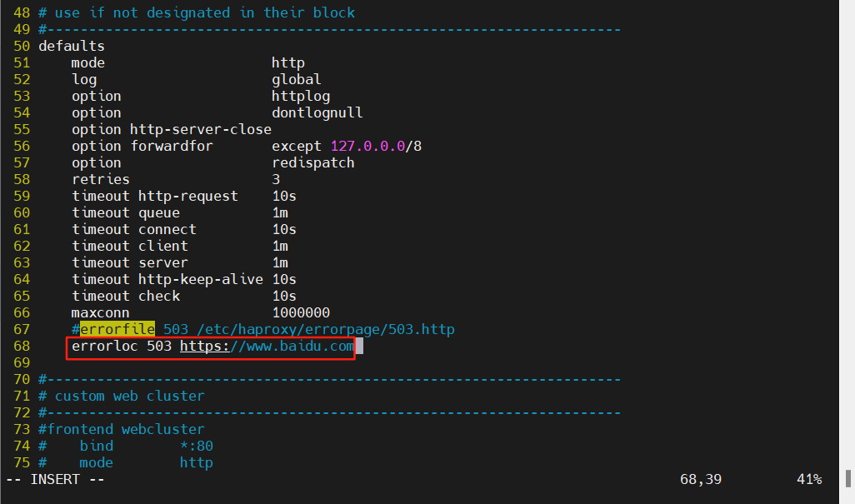Click '10s' value of timeout http-request
The width and height of the screenshot is (855, 504).
[284, 196]
